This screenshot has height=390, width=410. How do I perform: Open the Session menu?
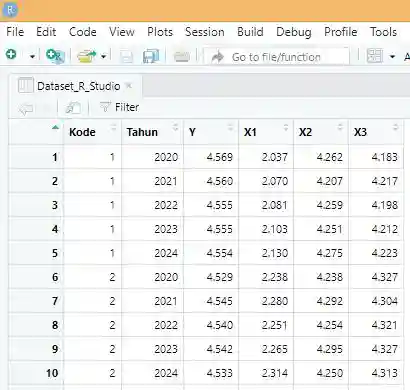point(205,32)
